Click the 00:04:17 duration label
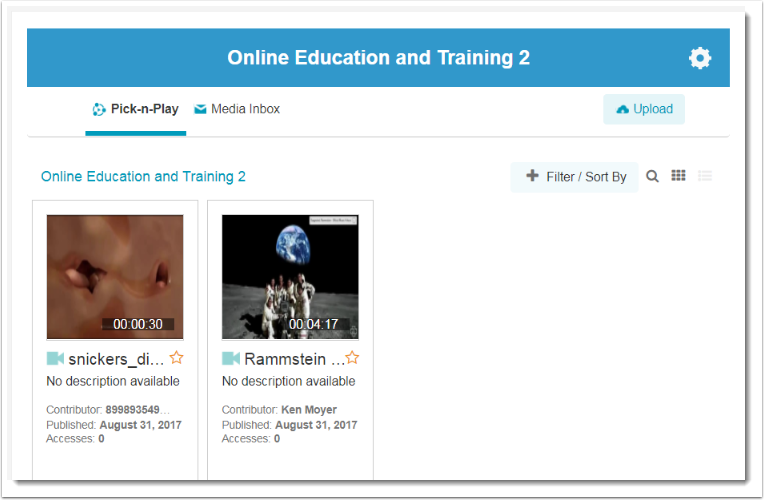This screenshot has height=500, width=764. [x=313, y=324]
